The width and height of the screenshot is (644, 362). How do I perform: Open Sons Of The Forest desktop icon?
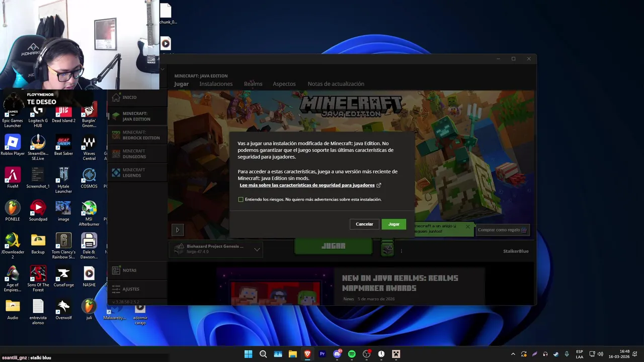coord(38,279)
